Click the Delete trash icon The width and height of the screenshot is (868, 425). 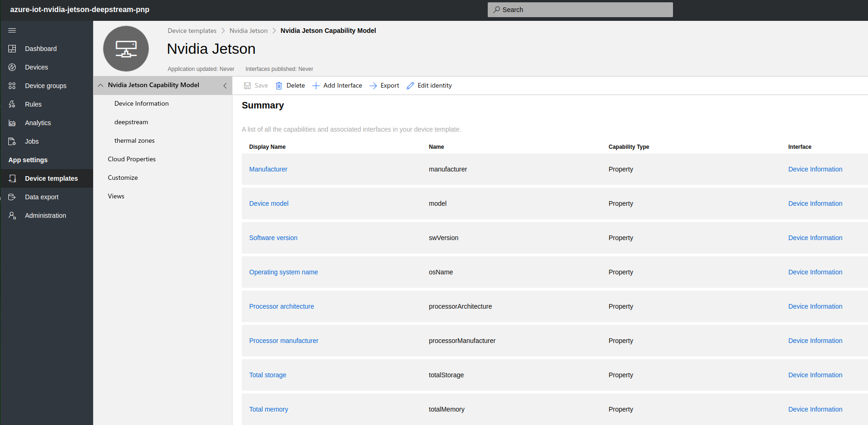coord(279,86)
